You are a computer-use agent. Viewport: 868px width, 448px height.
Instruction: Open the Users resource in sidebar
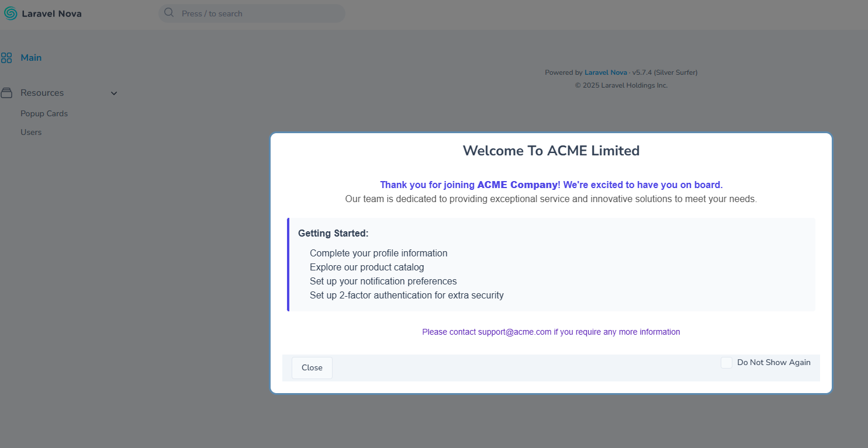click(31, 133)
